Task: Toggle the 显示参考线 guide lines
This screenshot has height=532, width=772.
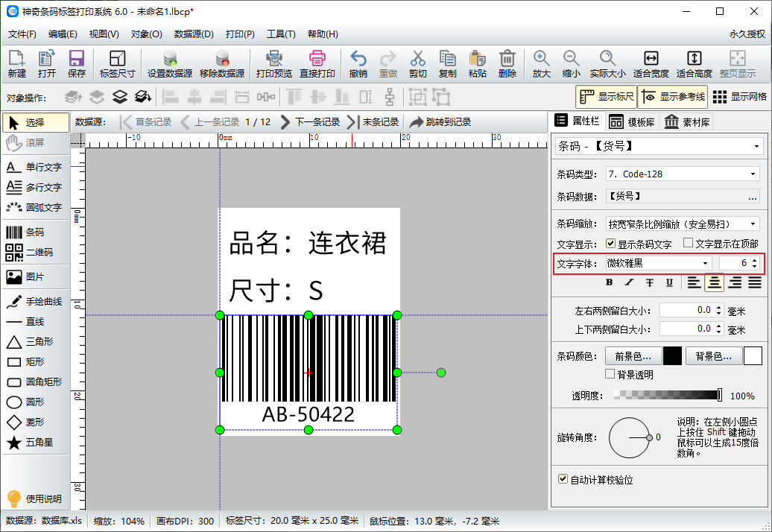Action: tap(673, 97)
